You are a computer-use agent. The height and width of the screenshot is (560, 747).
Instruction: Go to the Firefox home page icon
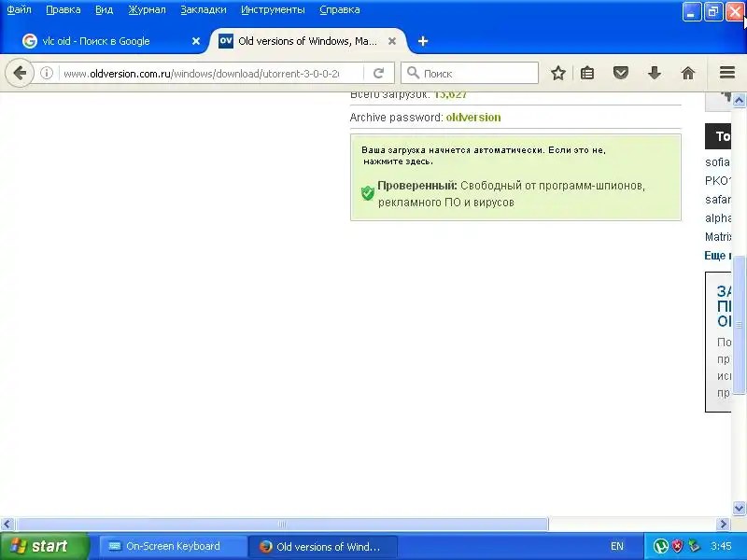click(688, 73)
